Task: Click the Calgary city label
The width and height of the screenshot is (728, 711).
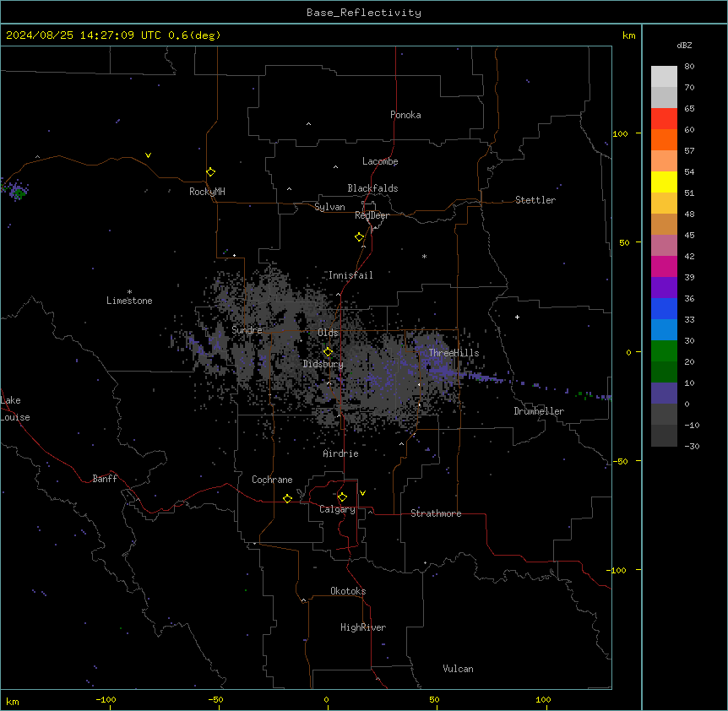Action: point(337,509)
